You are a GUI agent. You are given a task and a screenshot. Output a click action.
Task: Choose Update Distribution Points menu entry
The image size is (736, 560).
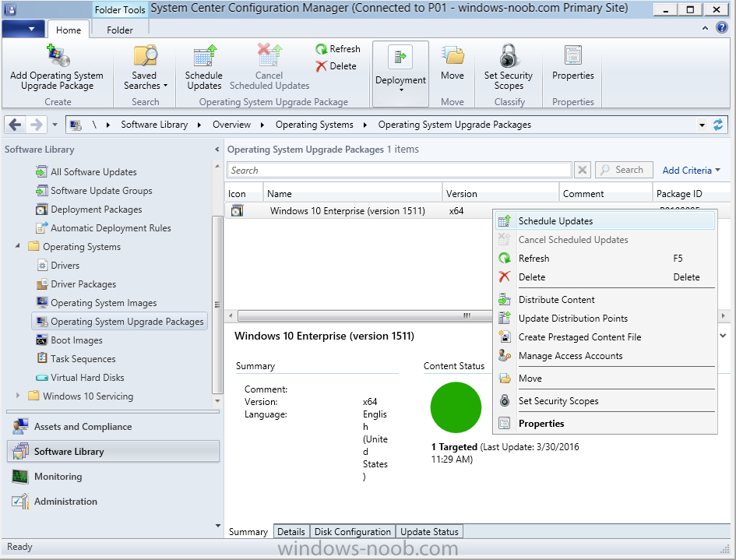(x=605, y=319)
